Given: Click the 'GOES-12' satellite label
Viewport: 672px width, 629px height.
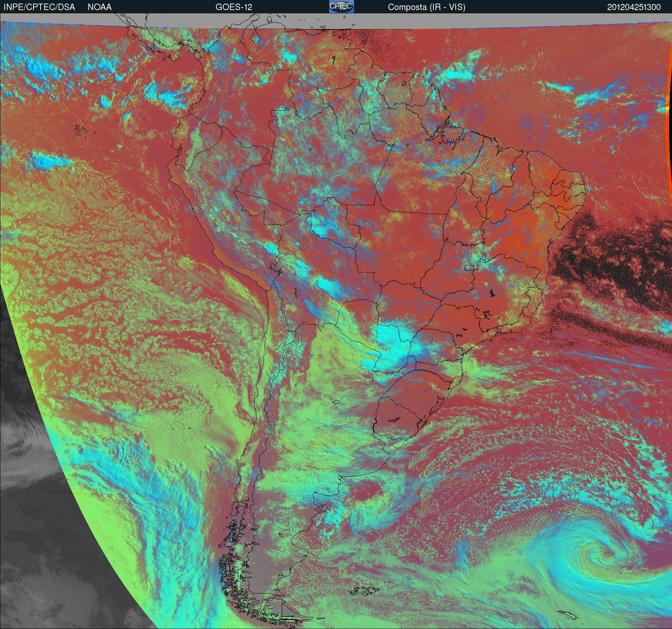Looking at the screenshot, I should point(234,7).
